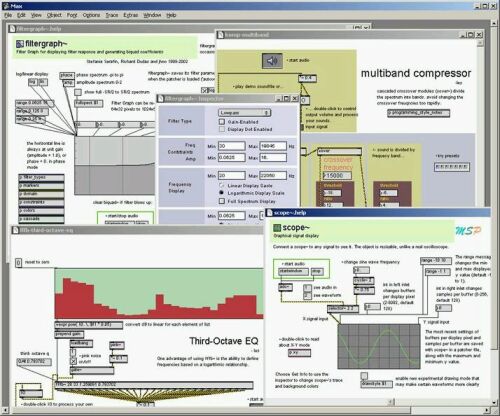Enable the Gain-Enabled checkbox
The height and width of the screenshot is (416, 500).
coord(222,122)
